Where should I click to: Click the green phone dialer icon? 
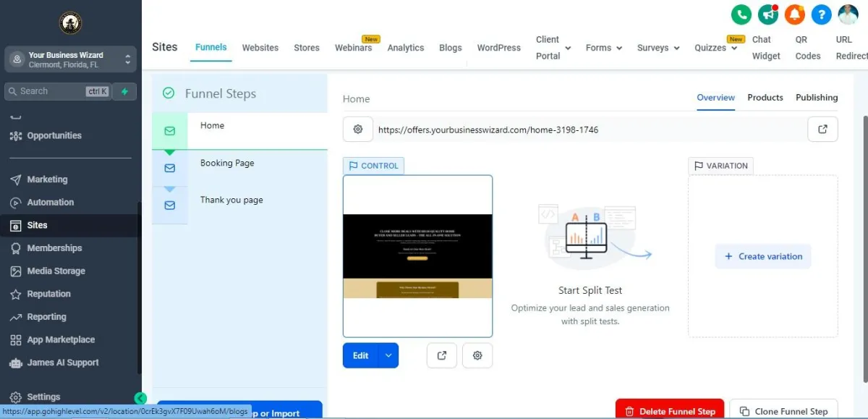coord(741,14)
